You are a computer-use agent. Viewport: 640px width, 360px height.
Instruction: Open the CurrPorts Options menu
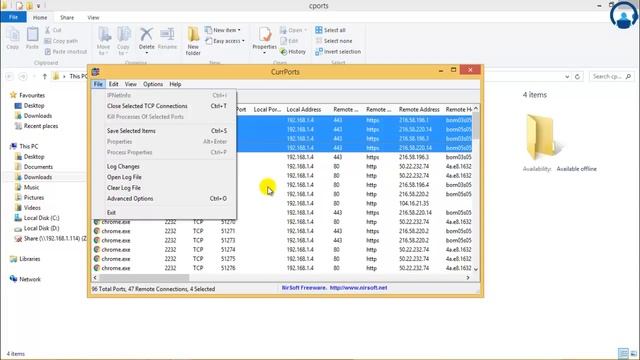coord(153,84)
